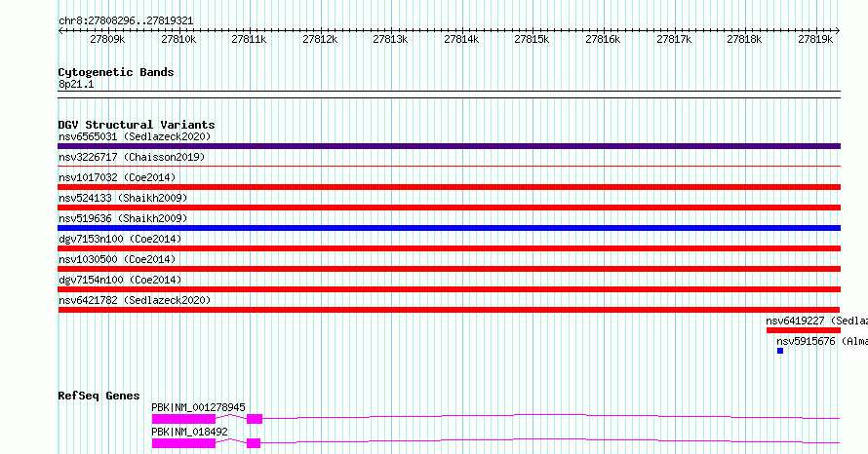Click the 27810k ruler tick label
The image size is (868, 454).
pos(178,40)
